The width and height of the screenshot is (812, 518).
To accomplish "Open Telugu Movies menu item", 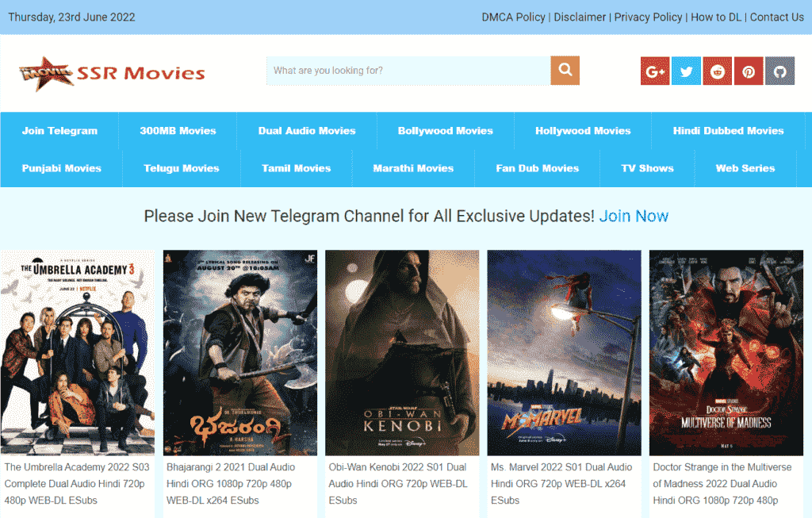I will click(x=182, y=168).
